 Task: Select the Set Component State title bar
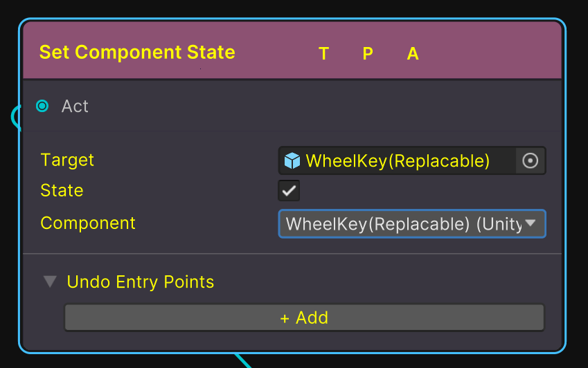[x=173, y=53]
